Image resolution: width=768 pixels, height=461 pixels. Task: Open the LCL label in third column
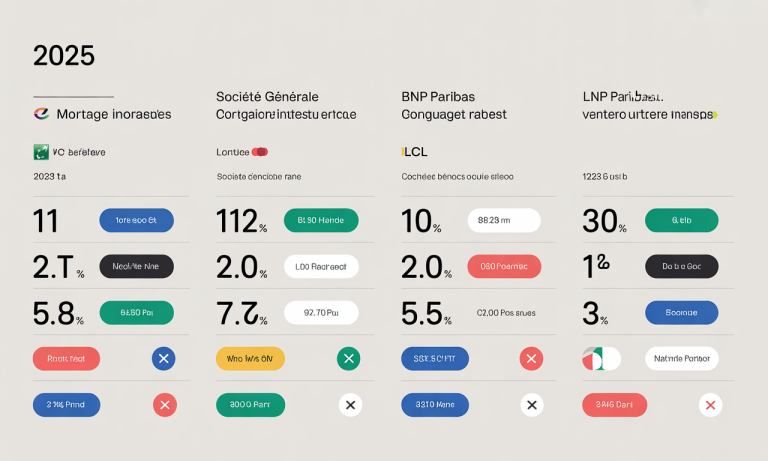coord(415,152)
